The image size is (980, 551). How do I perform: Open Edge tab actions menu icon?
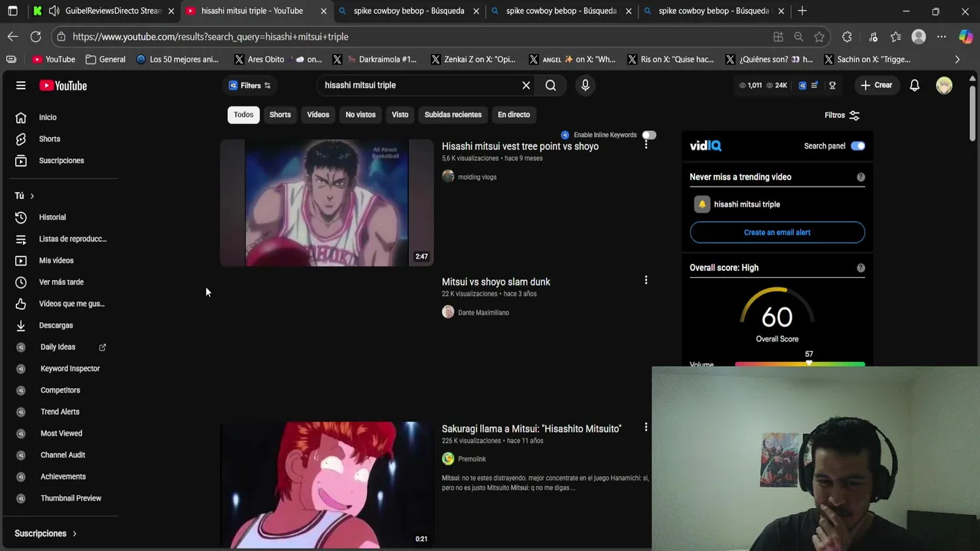pyautogui.click(x=12, y=11)
